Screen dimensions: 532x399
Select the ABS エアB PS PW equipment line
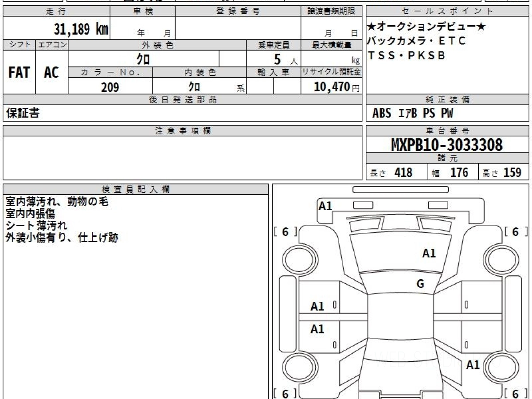pos(413,113)
